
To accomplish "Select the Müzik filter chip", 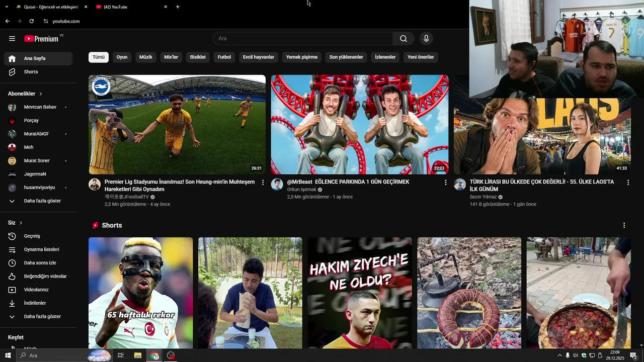I will click(x=145, y=57).
